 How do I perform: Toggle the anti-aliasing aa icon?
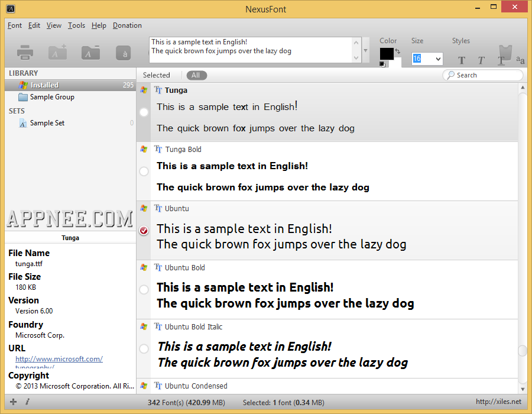pos(520,60)
